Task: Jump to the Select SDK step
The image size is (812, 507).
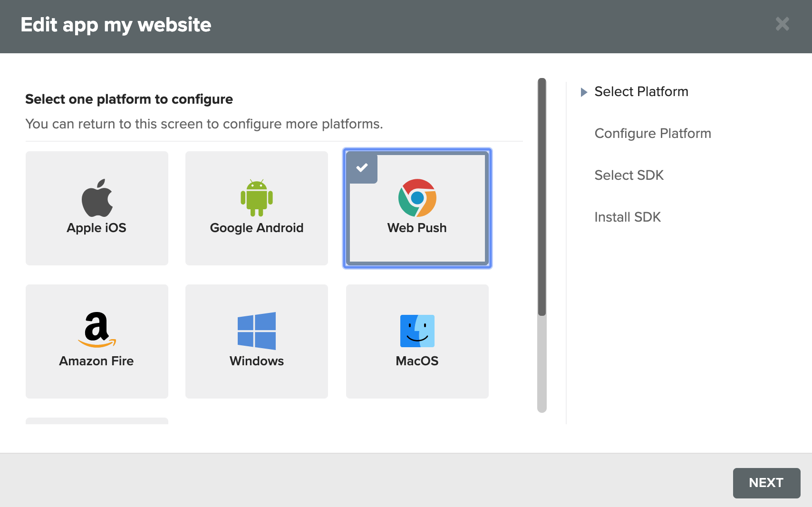Action: (x=629, y=175)
